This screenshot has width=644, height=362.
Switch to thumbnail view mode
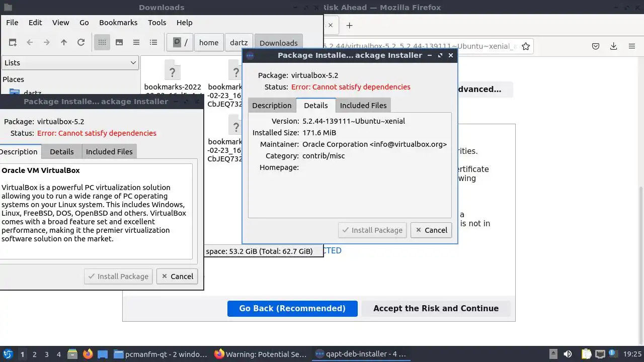(x=119, y=43)
